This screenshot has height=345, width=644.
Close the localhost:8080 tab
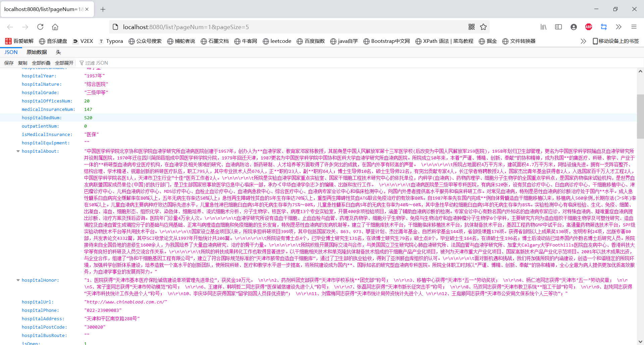[87, 9]
